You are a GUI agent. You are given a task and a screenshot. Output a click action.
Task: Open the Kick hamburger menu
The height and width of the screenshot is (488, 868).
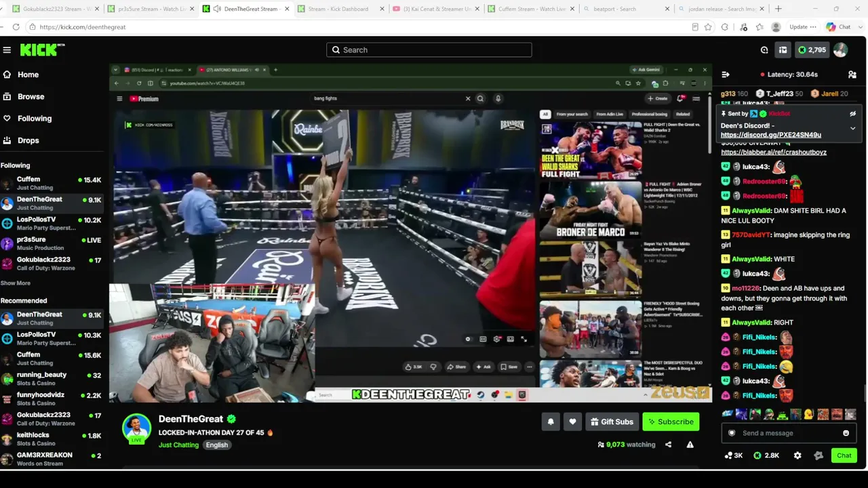pos(7,50)
